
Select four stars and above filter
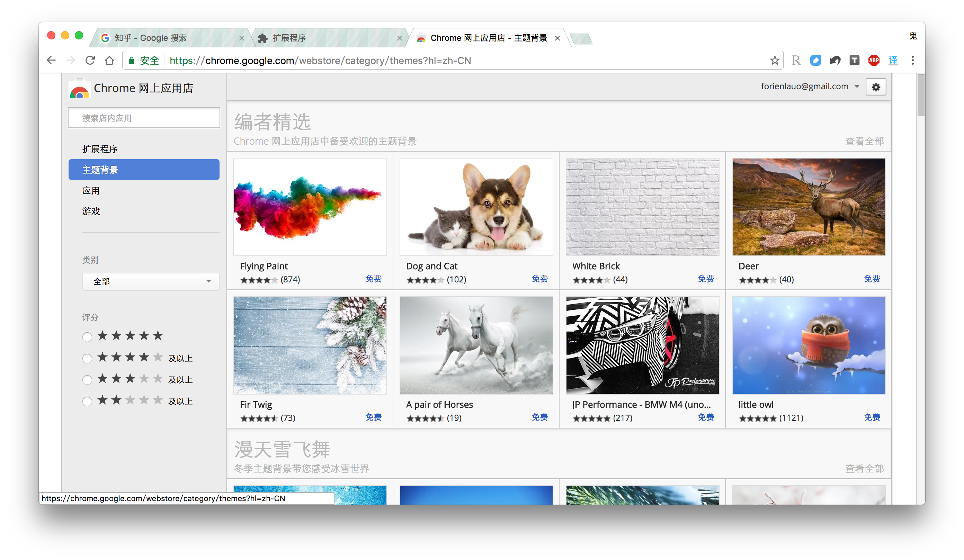[x=87, y=358]
